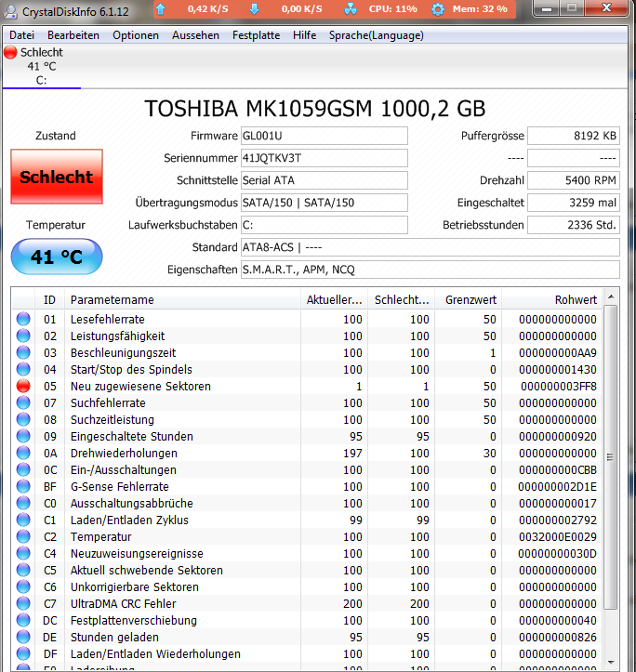Open the Bearbeiten menu
Screen dimensions: 636x672
pyautogui.click(x=73, y=35)
